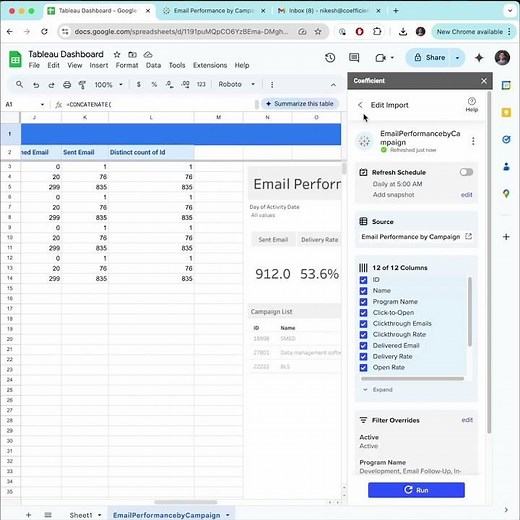Open Google Calendar side panel icon
Image resolution: width=520 pixels, height=520 pixels.
pos(506,85)
